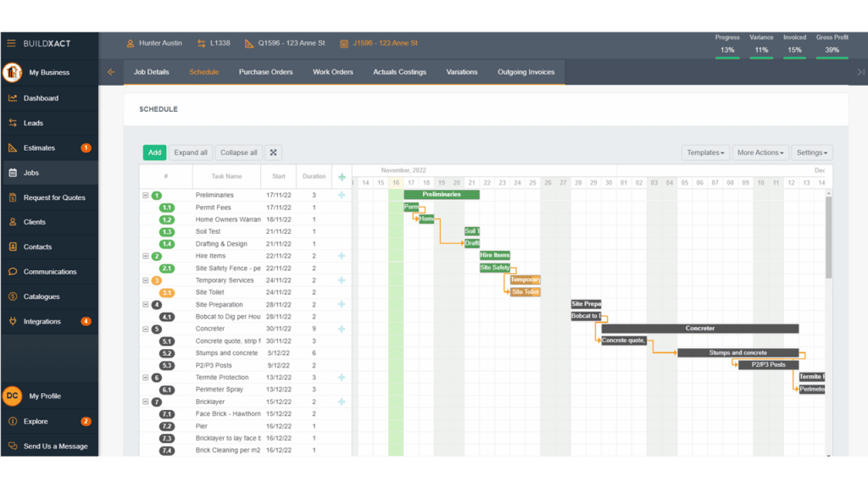The image size is (868, 488).
Task: Open the hamburger menu at top left
Action: 11,42
